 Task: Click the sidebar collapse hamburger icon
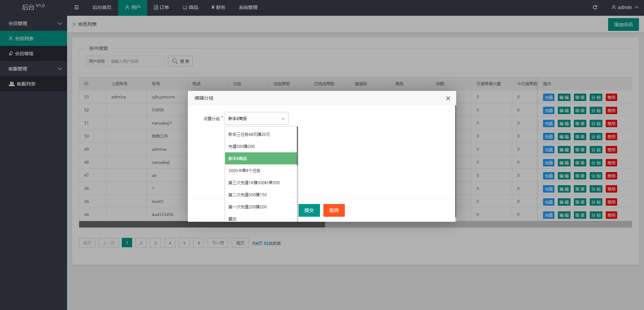pos(76,7)
